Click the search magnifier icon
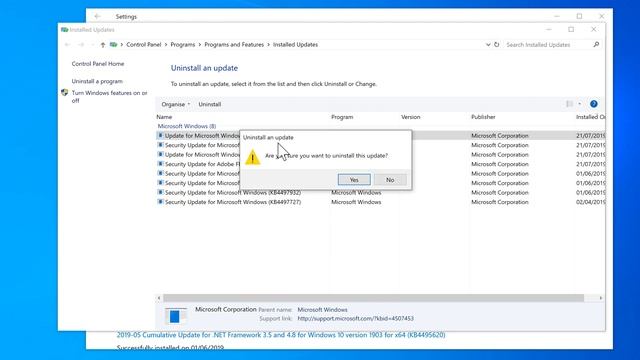Screen dimensions: 640x360 [596, 44]
